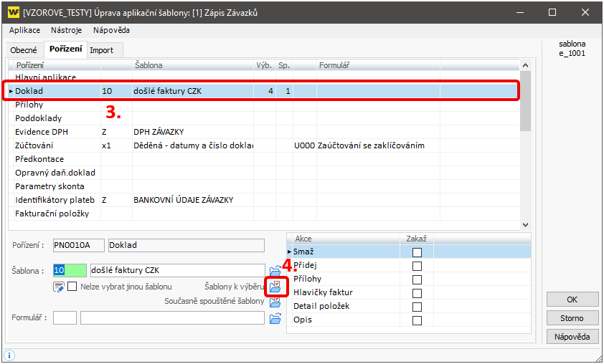Click info icon in status bar
The height and width of the screenshot is (364, 604).
click(x=9, y=355)
